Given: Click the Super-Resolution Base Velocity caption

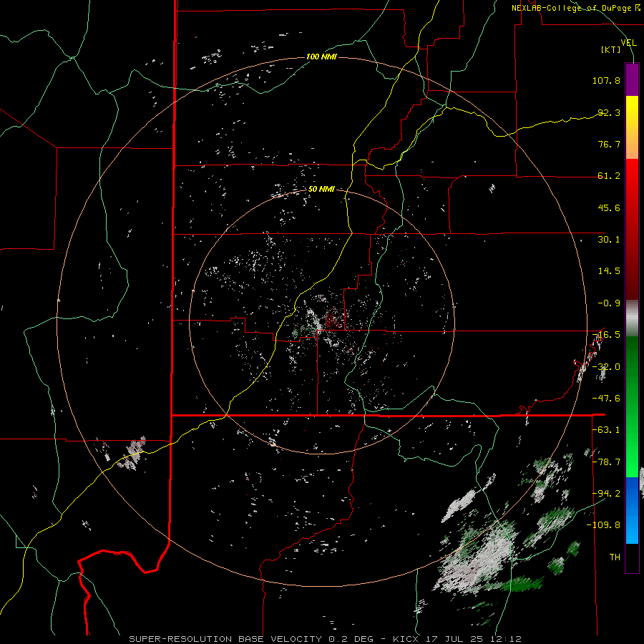Looking at the screenshot, I should point(326,639).
